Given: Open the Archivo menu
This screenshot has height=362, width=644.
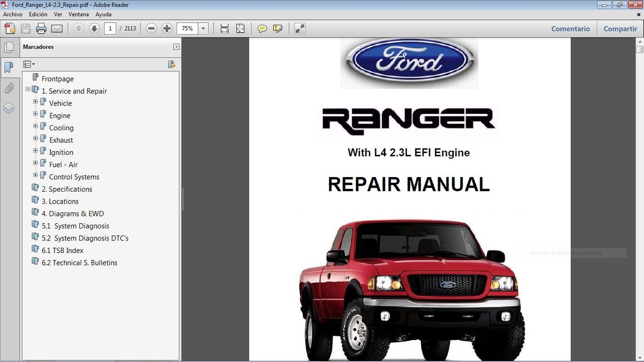Looking at the screenshot, I should point(12,15).
